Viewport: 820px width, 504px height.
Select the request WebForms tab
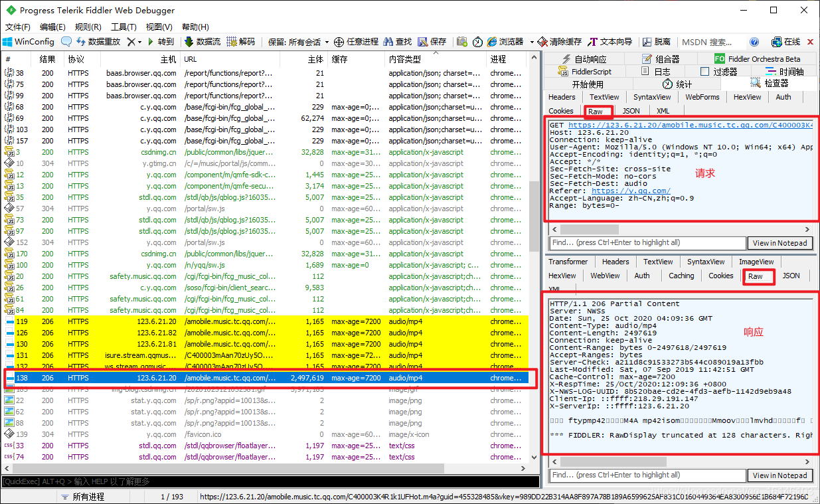702,97
